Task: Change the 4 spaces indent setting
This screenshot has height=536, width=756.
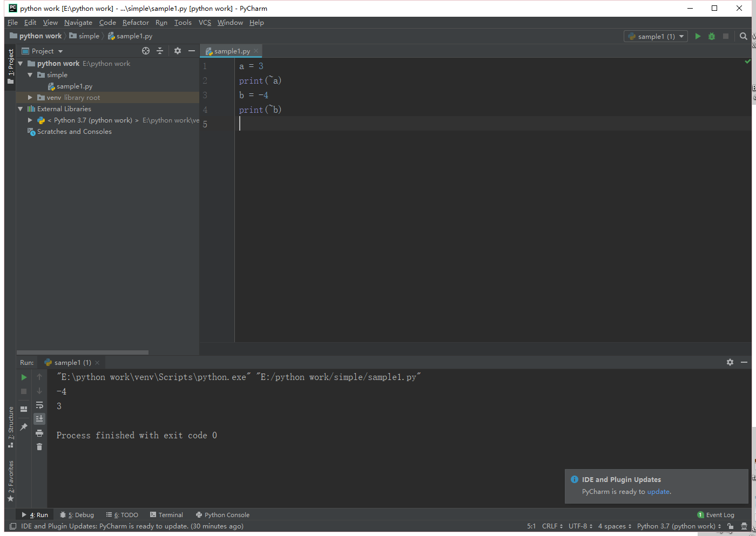Action: click(615, 526)
